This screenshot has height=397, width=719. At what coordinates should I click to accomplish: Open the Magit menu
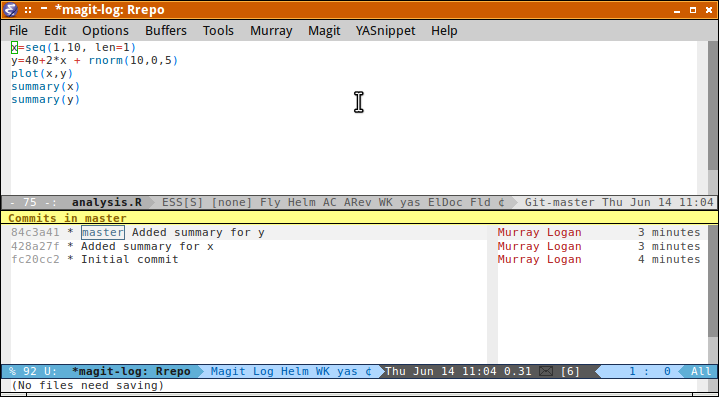324,31
